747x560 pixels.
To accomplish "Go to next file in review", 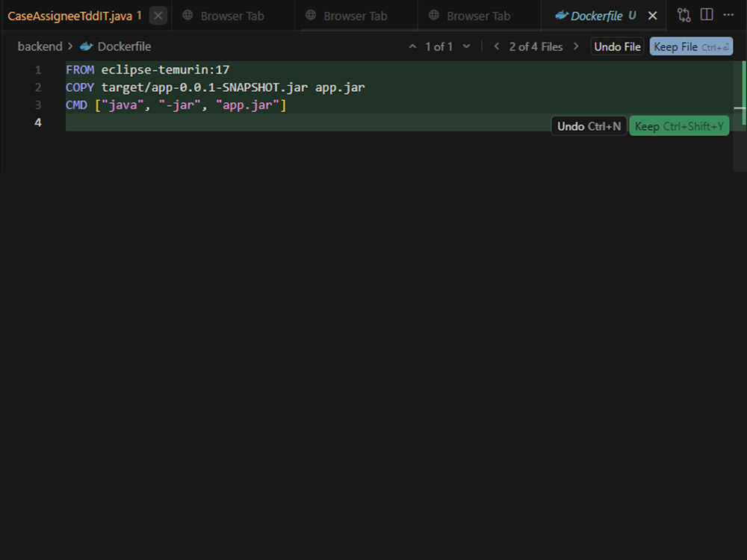I will tap(576, 46).
